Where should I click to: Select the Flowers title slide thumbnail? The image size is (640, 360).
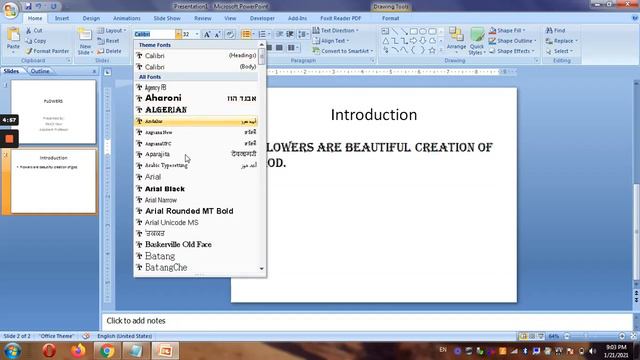[x=53, y=111]
